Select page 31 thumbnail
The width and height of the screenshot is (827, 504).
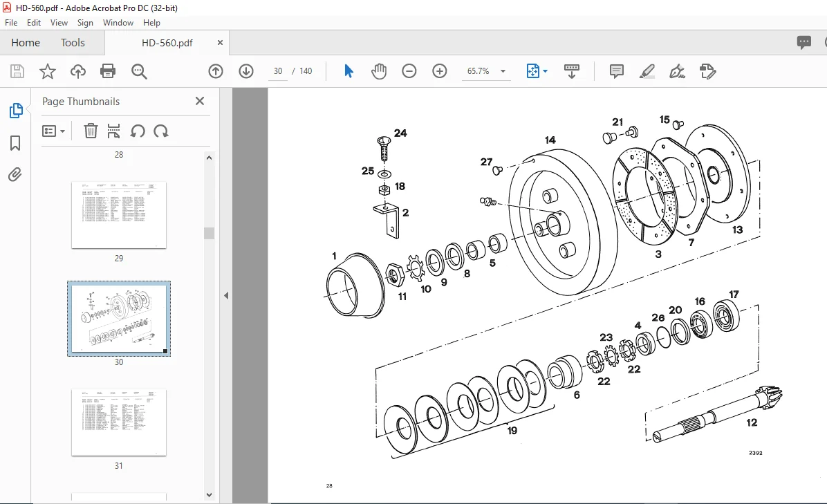(119, 422)
